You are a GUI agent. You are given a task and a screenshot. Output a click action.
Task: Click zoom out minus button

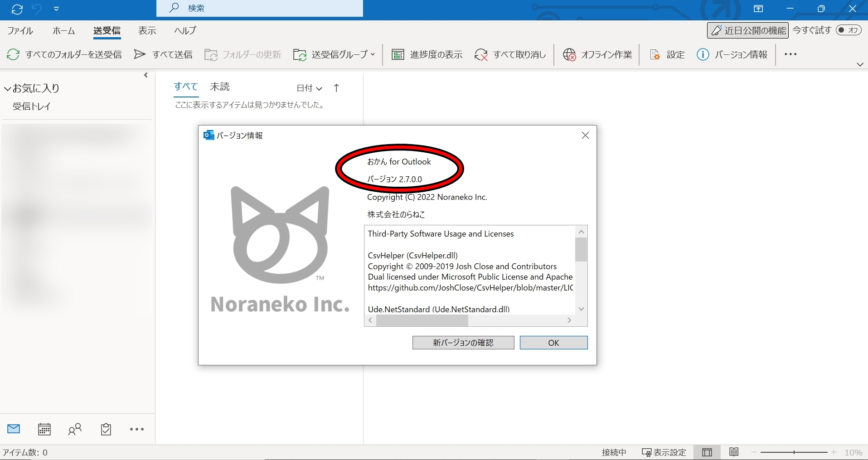point(754,452)
